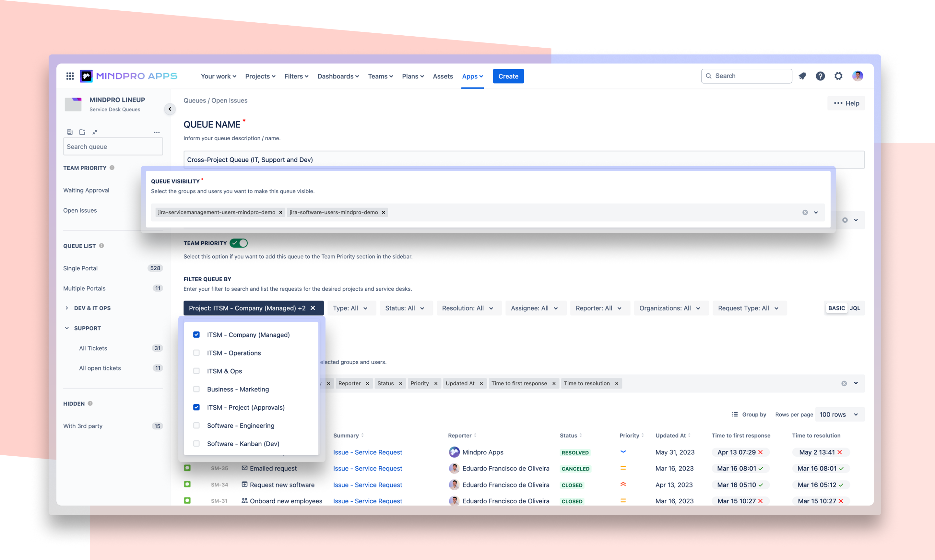Open the Your work menu

[219, 76]
